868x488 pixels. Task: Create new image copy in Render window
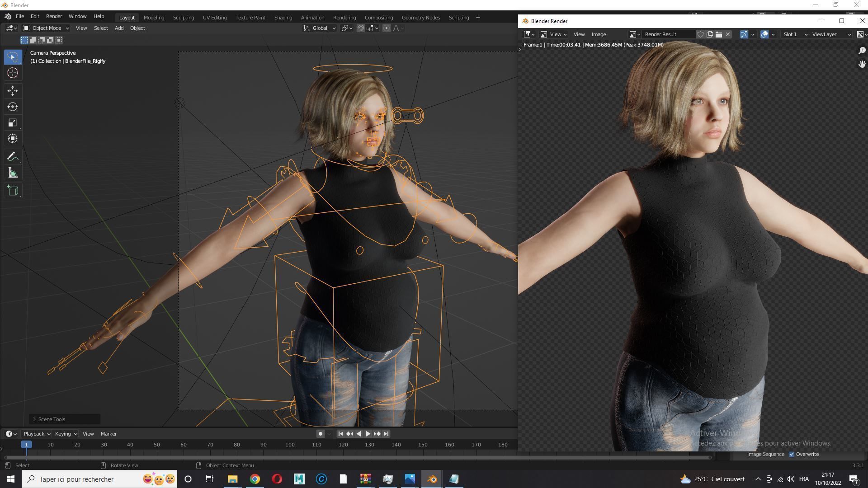point(710,34)
